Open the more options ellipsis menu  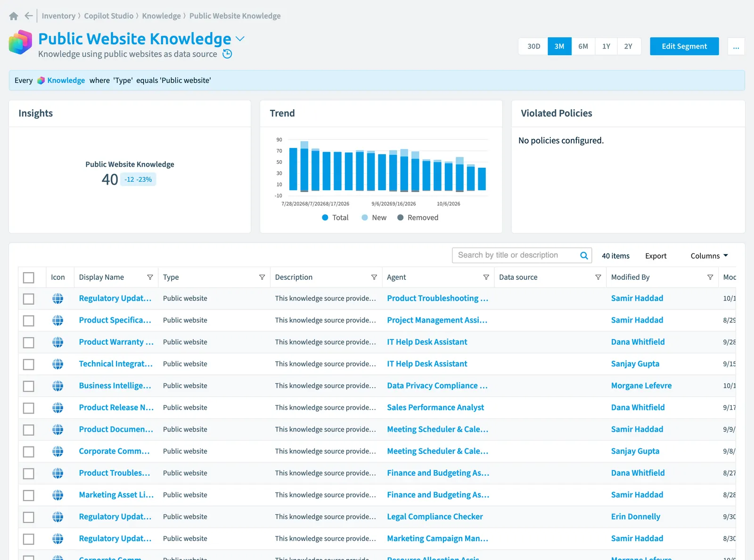pyautogui.click(x=736, y=46)
